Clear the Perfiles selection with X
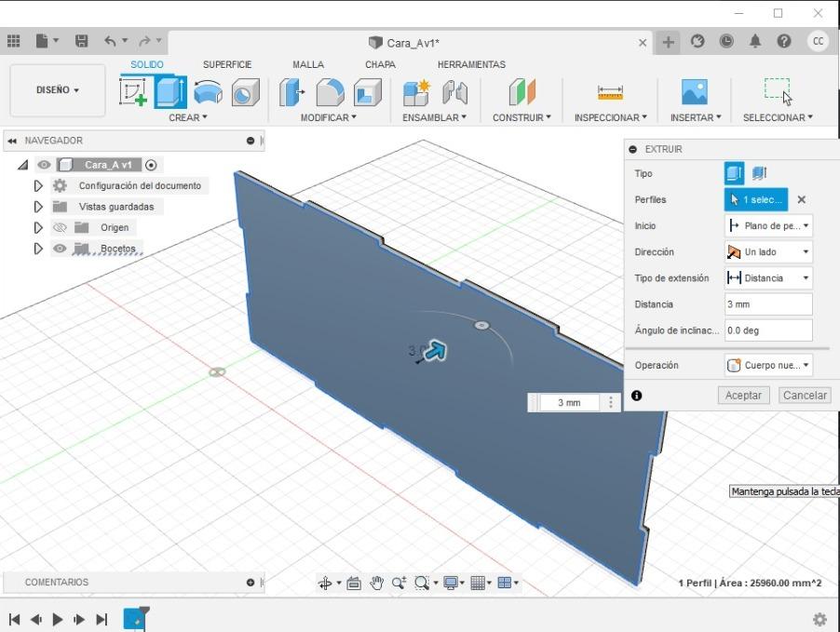The height and width of the screenshot is (632, 840). tap(802, 199)
